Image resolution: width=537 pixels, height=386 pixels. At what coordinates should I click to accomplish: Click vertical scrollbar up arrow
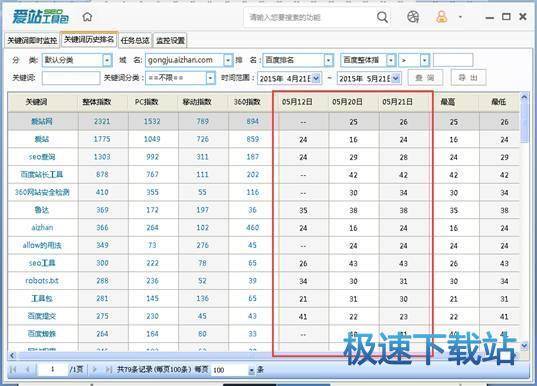(x=524, y=97)
